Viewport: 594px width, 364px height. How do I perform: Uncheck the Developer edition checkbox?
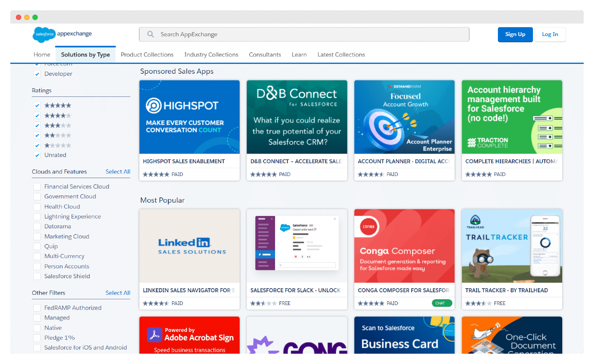[37, 74]
